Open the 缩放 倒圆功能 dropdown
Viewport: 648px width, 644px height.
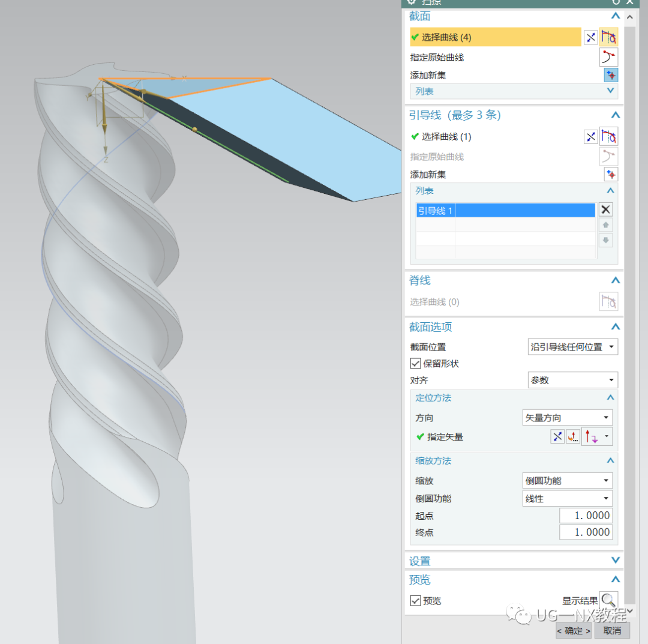pos(568,480)
